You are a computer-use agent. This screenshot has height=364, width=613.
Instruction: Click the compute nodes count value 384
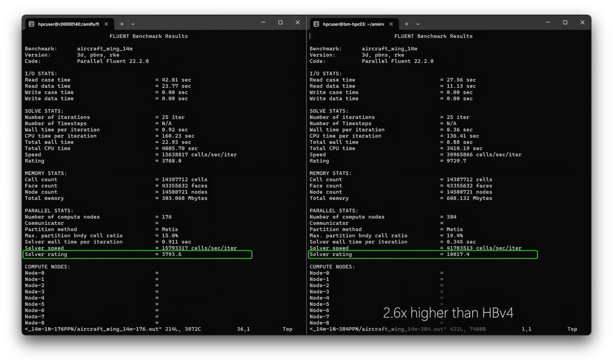tap(451, 217)
